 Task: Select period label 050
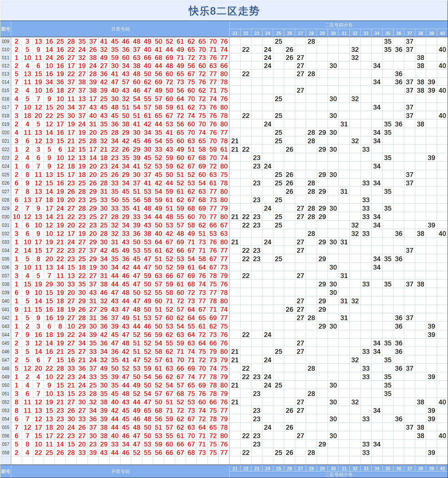(6, 385)
